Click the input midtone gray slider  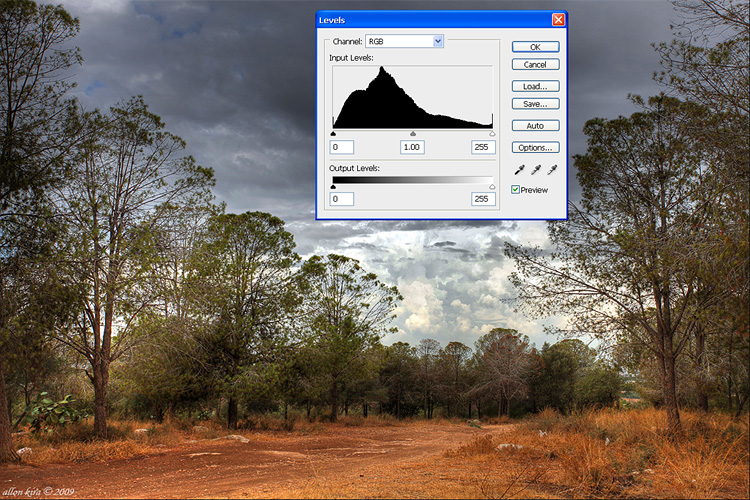pos(413,133)
